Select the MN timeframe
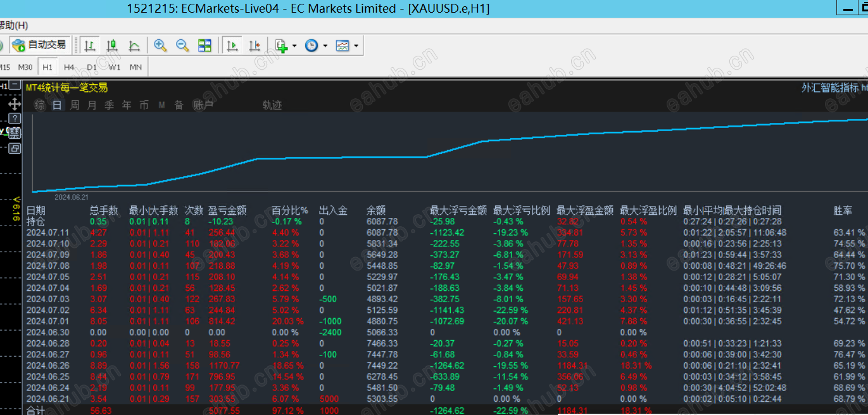868x415 pixels. (135, 67)
